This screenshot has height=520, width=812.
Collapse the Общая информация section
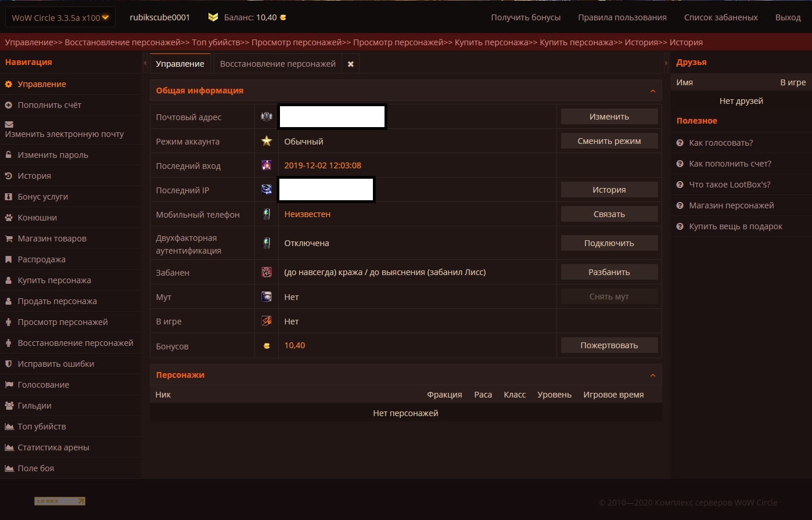652,91
